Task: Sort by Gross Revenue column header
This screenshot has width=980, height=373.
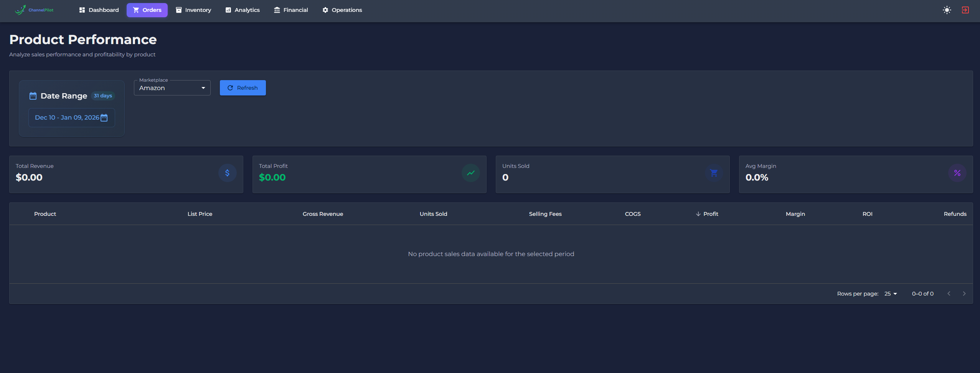Action: (323, 214)
